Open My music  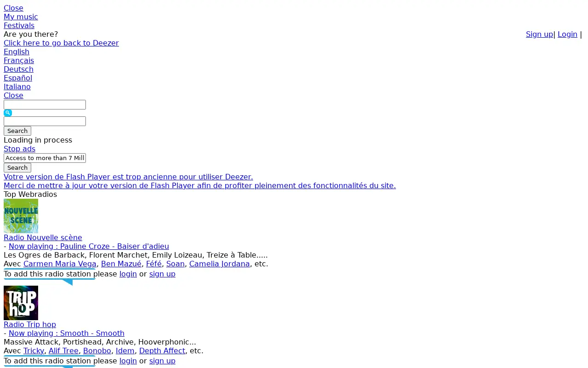pos(21,17)
